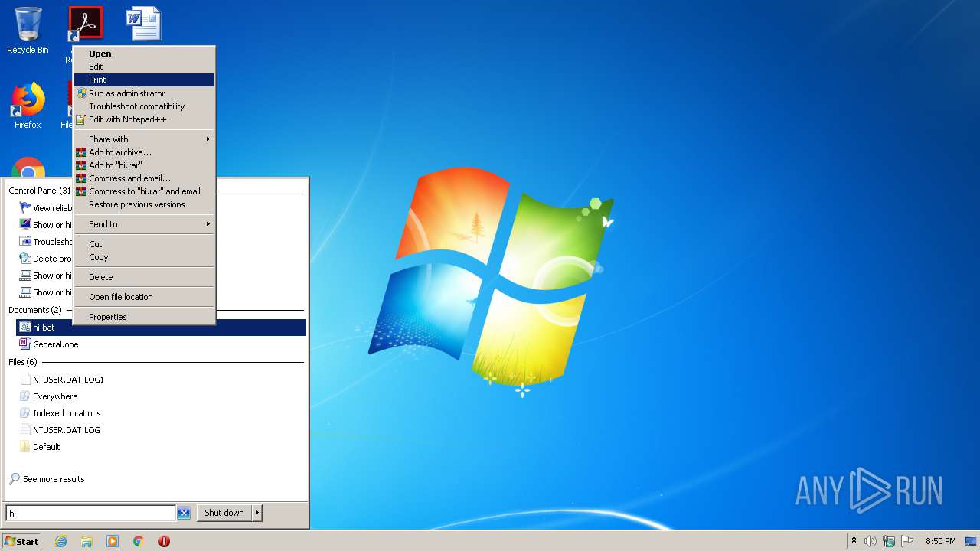This screenshot has height=551, width=980.
Task: Open the General.one search result
Action: click(x=161, y=344)
